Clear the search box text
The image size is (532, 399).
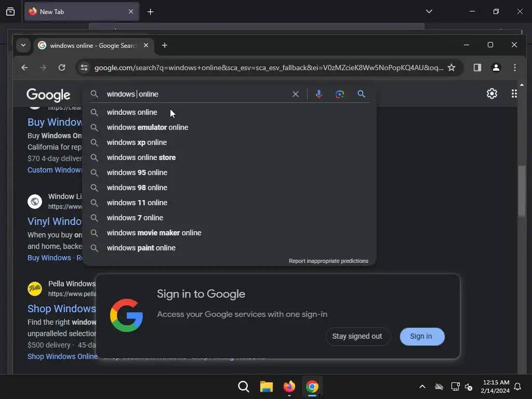pyautogui.click(x=296, y=94)
